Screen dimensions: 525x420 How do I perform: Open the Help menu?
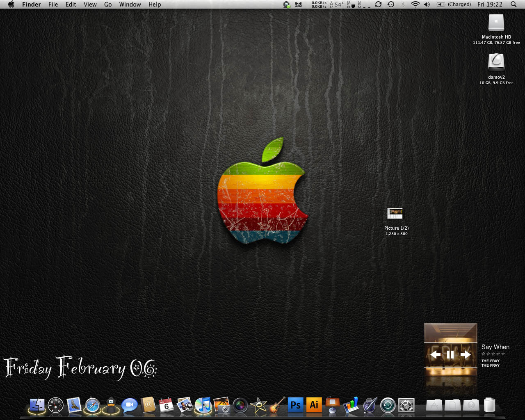point(155,5)
